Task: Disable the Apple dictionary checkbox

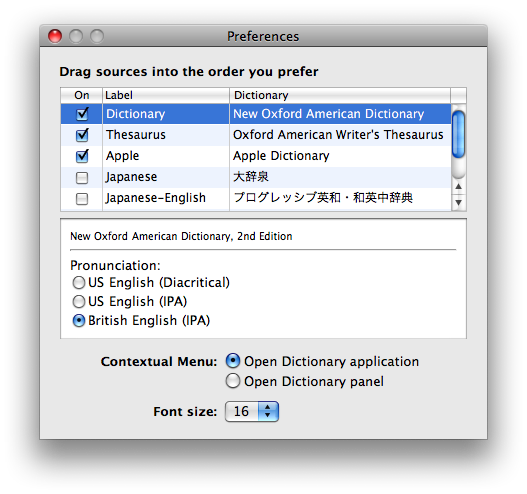Action: click(x=82, y=156)
